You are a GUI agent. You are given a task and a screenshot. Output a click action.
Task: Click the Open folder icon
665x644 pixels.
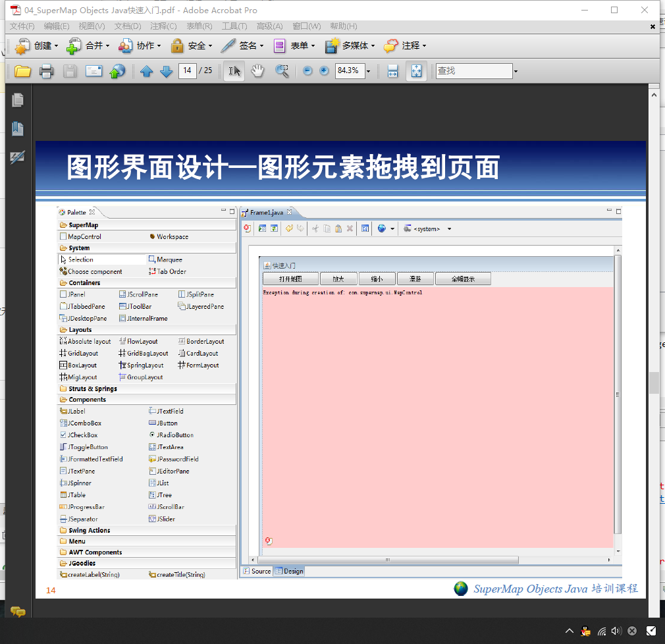(22, 71)
